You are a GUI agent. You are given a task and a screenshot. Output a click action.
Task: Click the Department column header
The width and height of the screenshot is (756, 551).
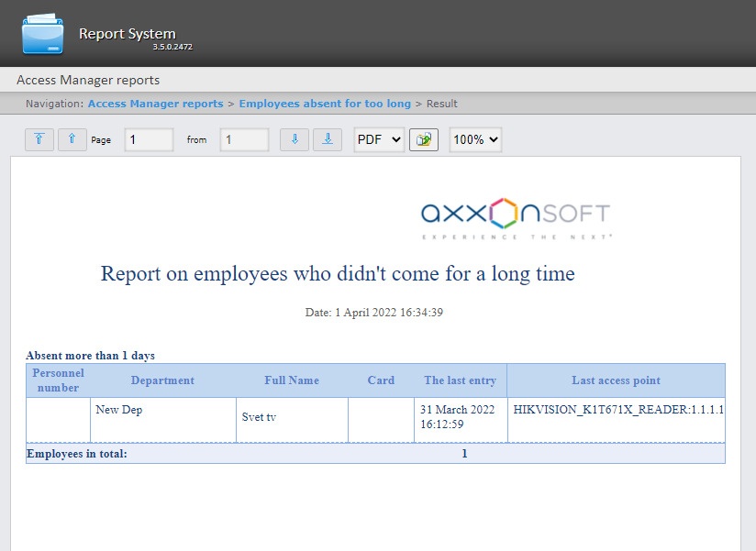point(162,380)
